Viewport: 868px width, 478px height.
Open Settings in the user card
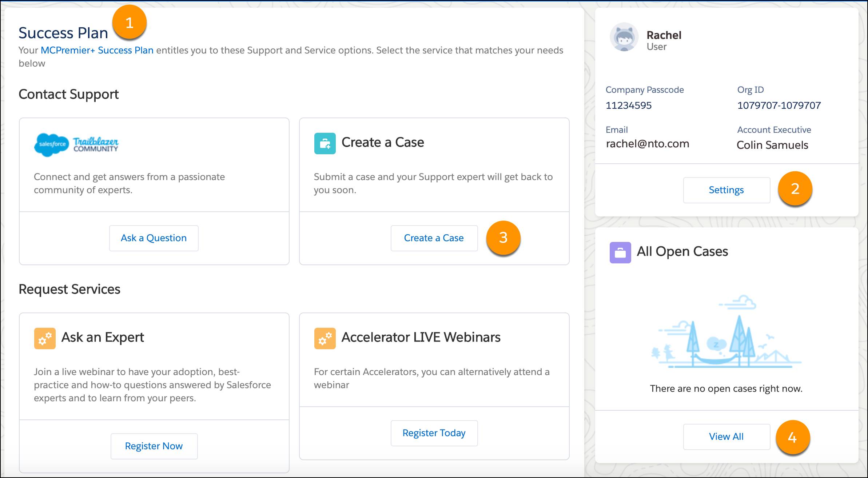[726, 190]
